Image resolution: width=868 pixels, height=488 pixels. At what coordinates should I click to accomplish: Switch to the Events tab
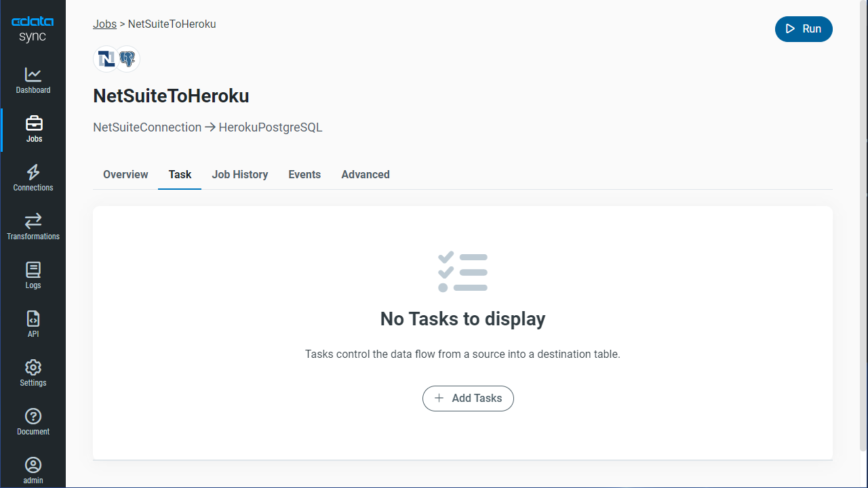(304, 174)
